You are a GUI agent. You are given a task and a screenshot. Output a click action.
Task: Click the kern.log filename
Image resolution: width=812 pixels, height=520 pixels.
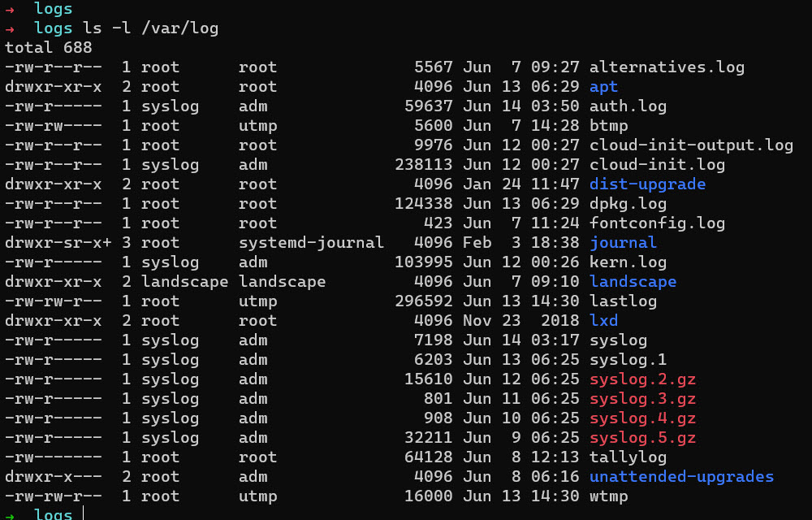[628, 262]
